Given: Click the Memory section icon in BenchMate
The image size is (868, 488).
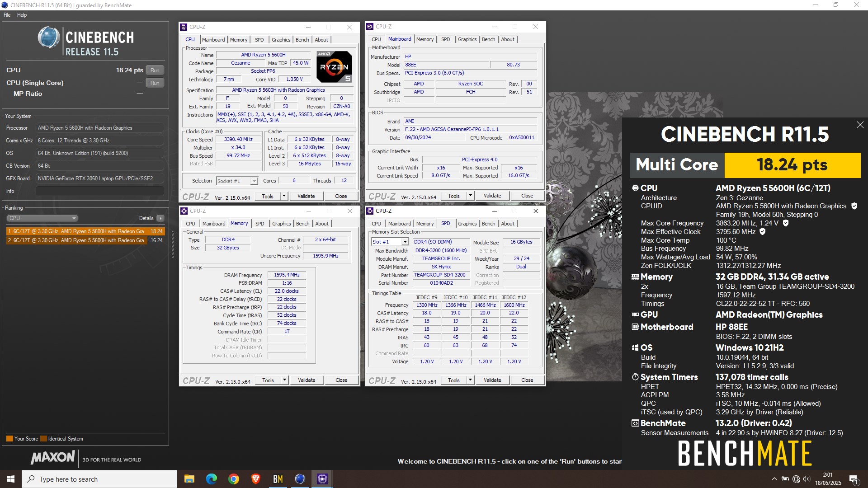Looking at the screenshot, I should pyautogui.click(x=635, y=277).
